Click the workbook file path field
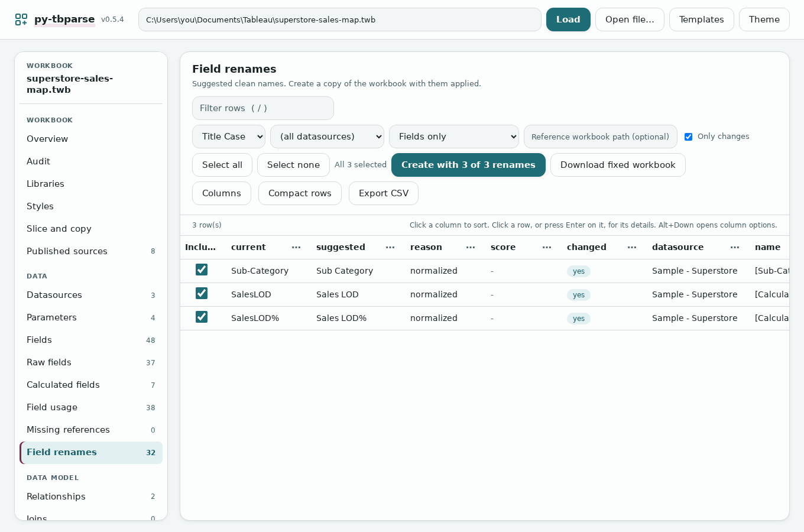Screen dimensions: 804x532 (x=340, y=20)
